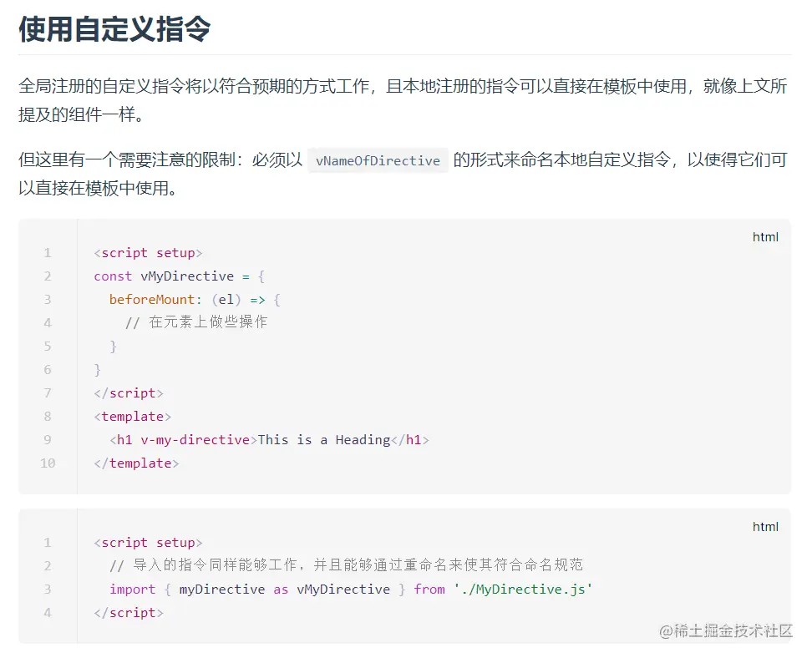Click line number 1 in first code block
Image resolution: width=812 pixels, height=658 pixels.
point(48,253)
